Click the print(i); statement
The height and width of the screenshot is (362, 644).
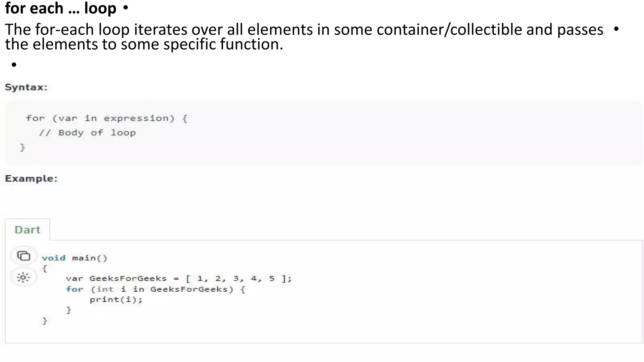tap(116, 299)
